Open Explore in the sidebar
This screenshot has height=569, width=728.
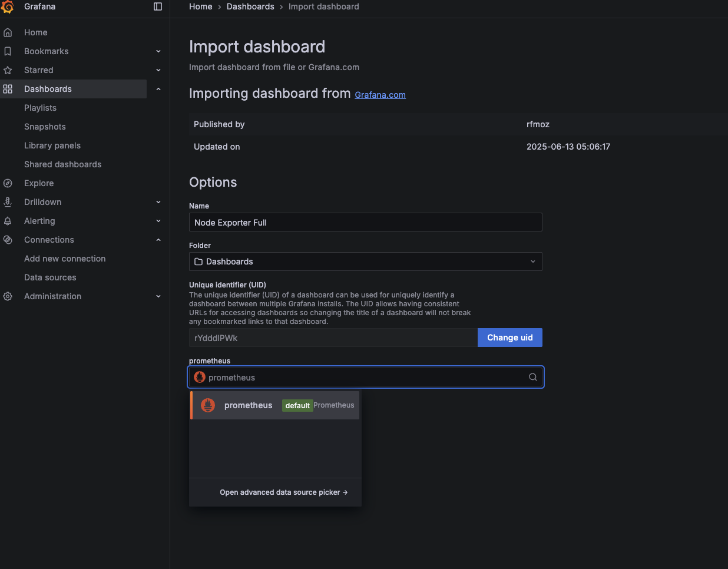(39, 183)
